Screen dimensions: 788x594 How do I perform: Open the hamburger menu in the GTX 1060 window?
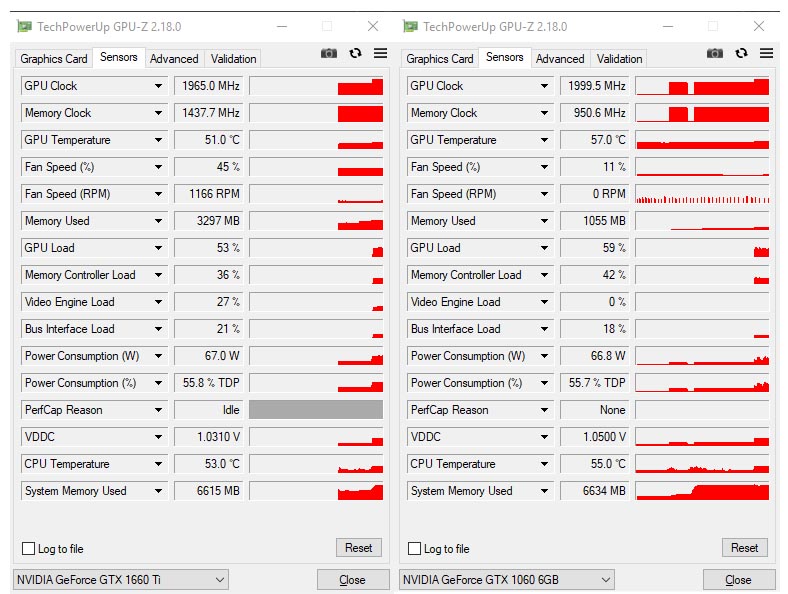click(x=766, y=53)
